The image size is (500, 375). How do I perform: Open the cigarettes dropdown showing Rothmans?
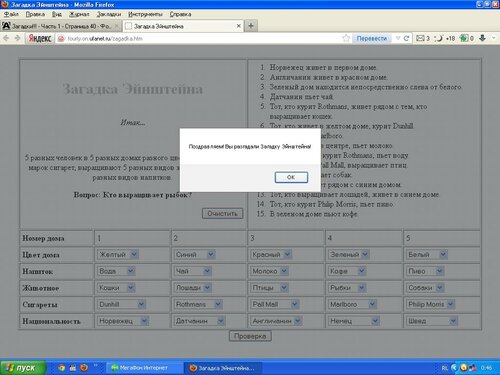pos(198,304)
